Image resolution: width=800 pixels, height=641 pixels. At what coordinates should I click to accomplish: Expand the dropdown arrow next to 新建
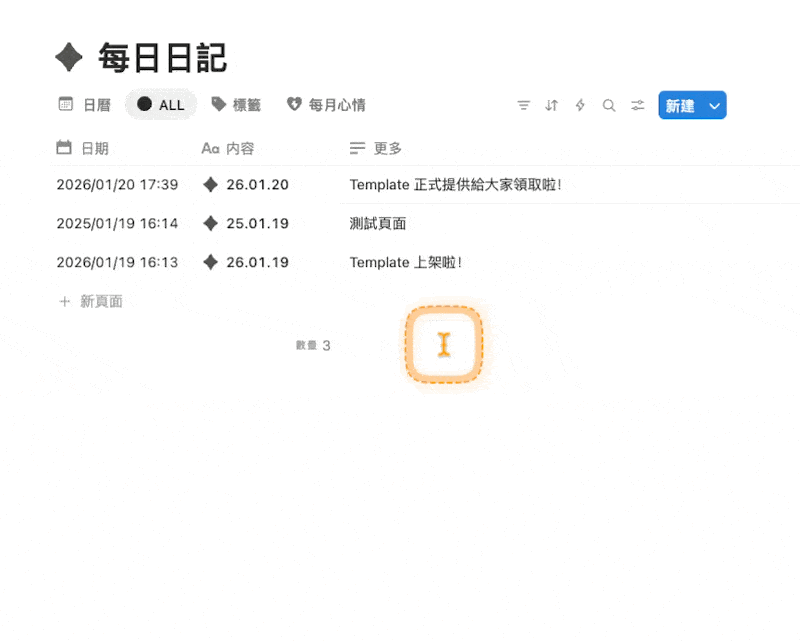click(x=714, y=105)
